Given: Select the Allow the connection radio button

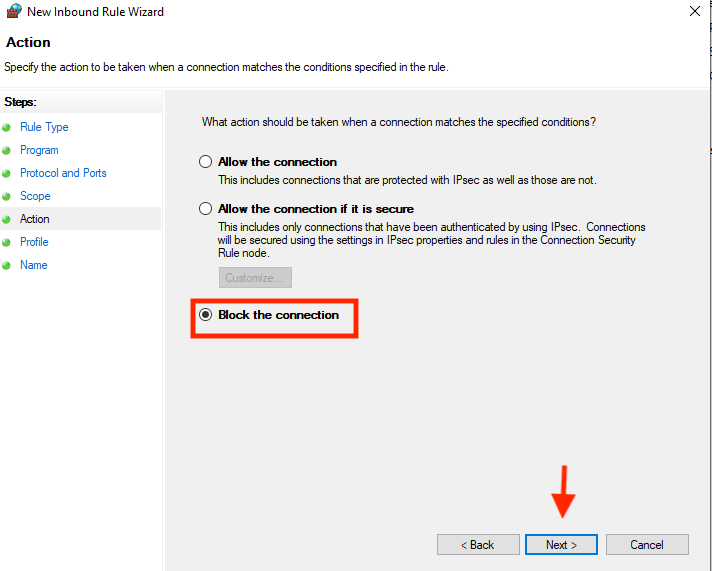Looking at the screenshot, I should [205, 162].
